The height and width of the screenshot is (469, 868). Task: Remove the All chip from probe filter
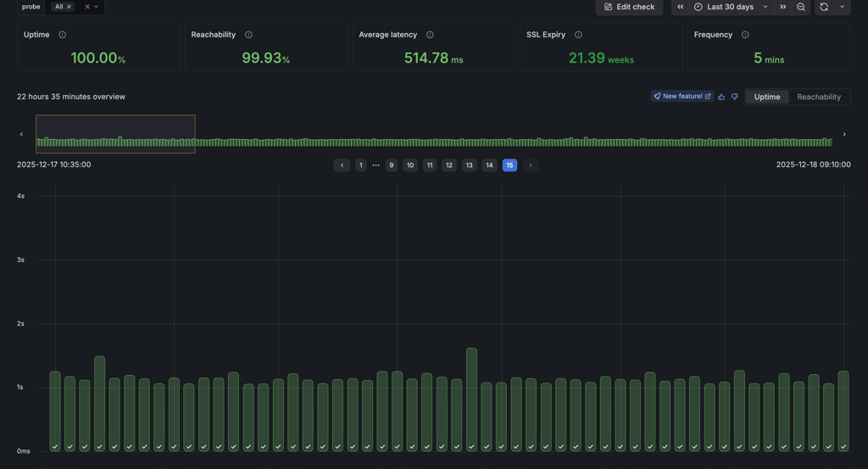(x=70, y=7)
